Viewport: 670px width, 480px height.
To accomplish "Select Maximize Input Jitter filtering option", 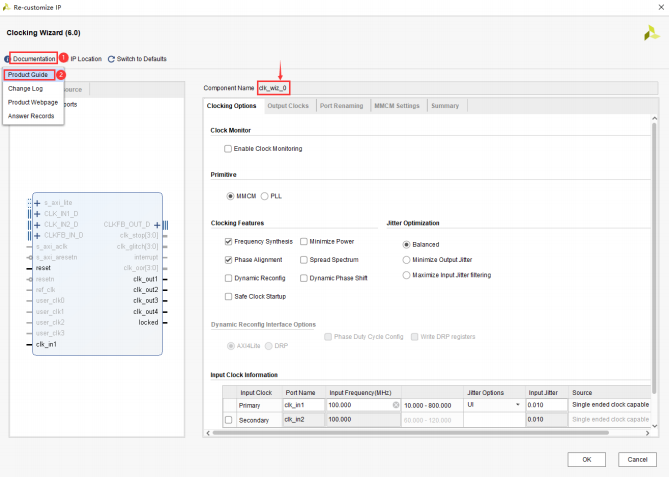I will click(406, 275).
